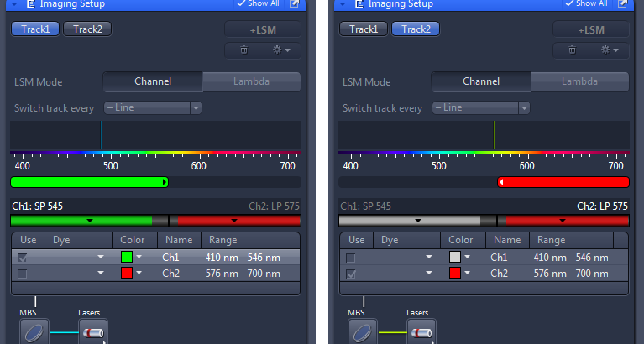Click the trash delete icon in right panel

(572, 50)
